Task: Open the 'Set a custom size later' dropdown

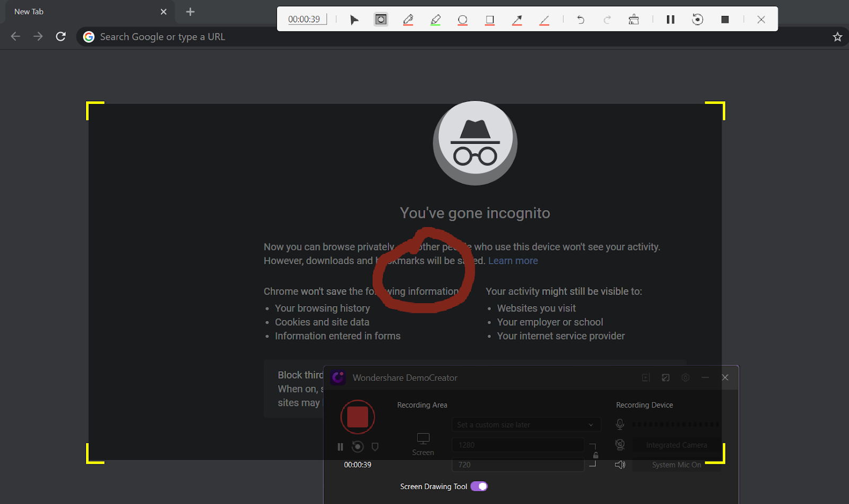Action: point(526,425)
